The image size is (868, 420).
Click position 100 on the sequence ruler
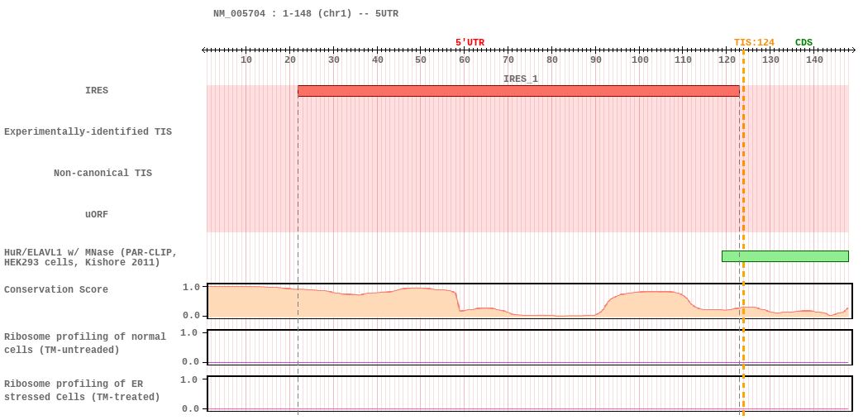(x=640, y=60)
